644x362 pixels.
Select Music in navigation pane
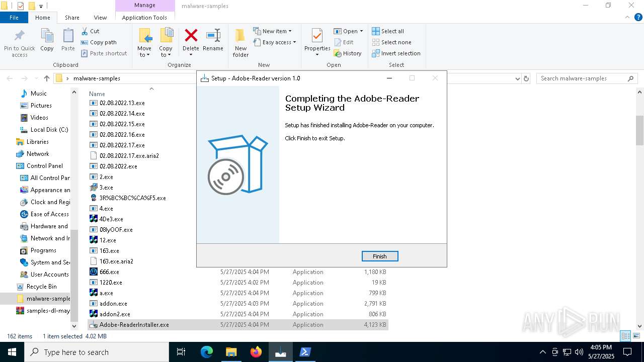pyautogui.click(x=38, y=94)
